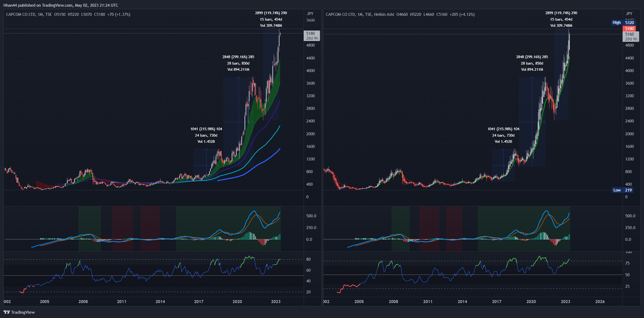Image resolution: width=644 pixels, height=318 pixels.
Task: Click the 5160 current price label
Action: coord(630,34)
